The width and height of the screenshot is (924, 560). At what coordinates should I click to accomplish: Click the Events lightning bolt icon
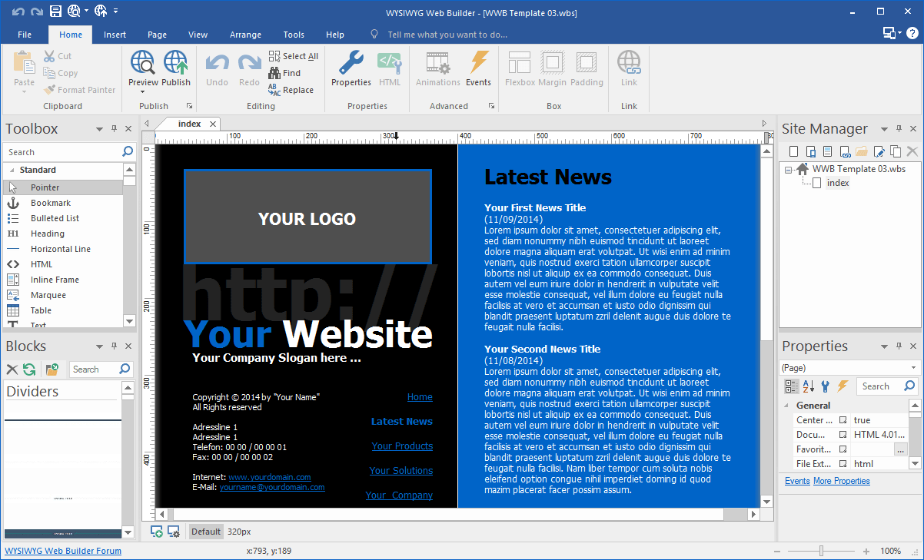[478, 63]
